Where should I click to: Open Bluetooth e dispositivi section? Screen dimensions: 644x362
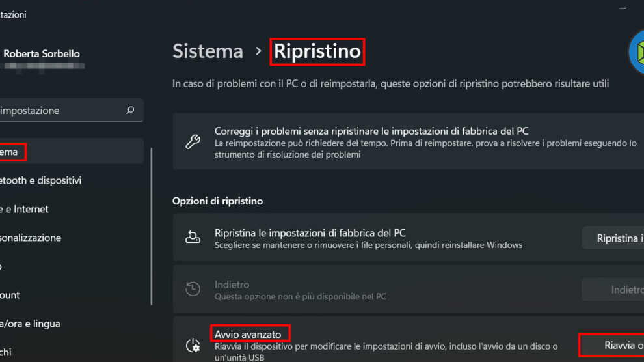(x=40, y=180)
